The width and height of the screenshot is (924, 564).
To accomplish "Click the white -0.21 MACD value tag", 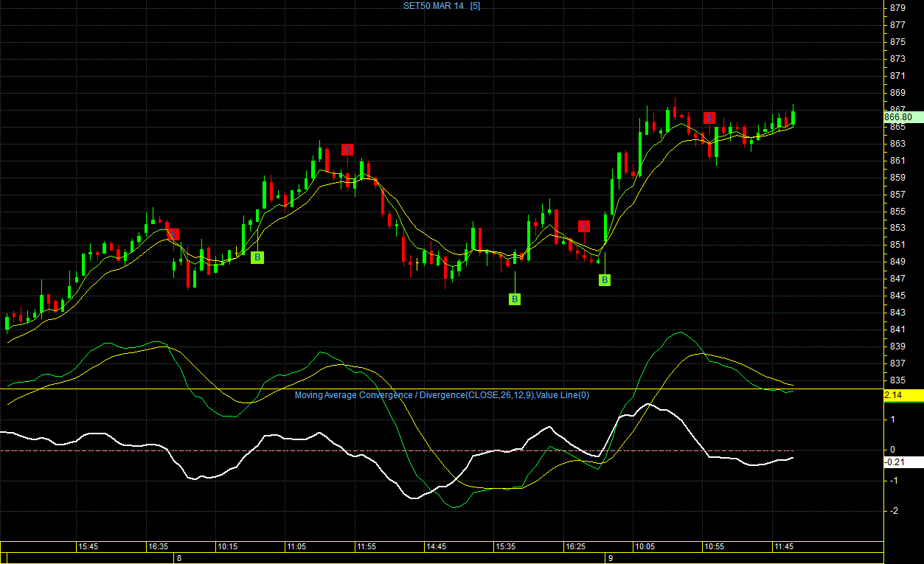I will tap(903, 462).
